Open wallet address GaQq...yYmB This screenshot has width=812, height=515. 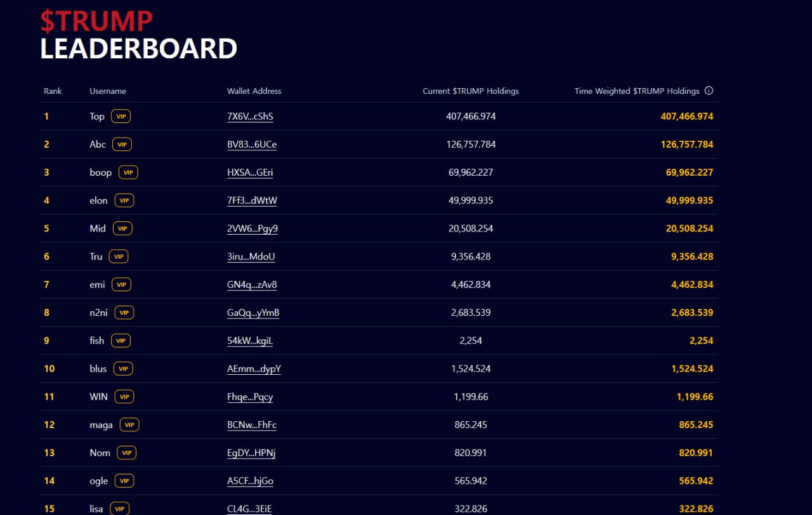point(253,313)
